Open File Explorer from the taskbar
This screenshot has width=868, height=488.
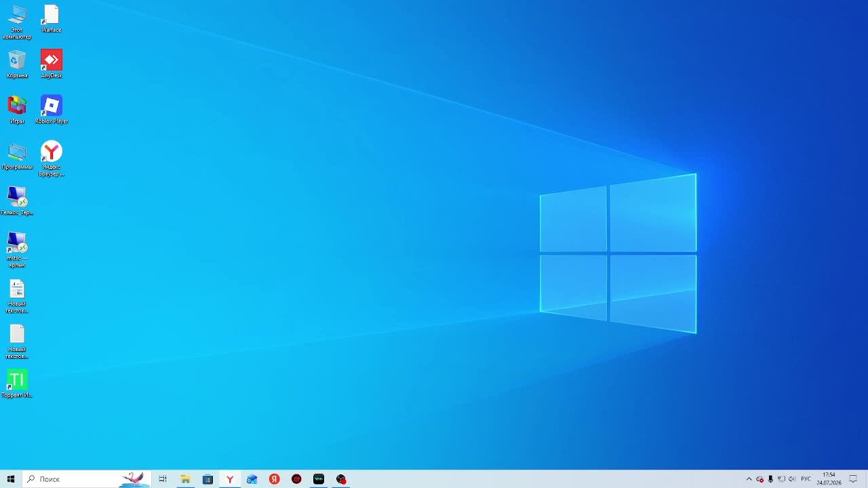[x=185, y=479]
